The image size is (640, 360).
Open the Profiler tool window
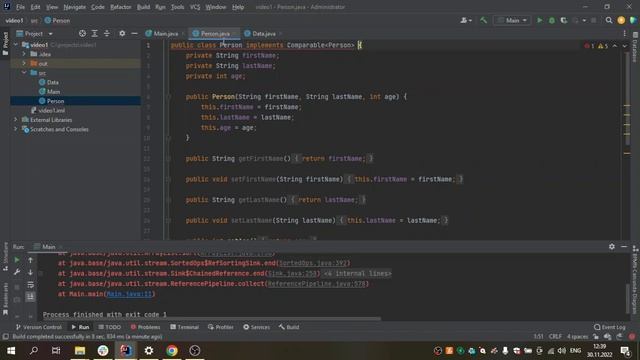tap(221, 327)
